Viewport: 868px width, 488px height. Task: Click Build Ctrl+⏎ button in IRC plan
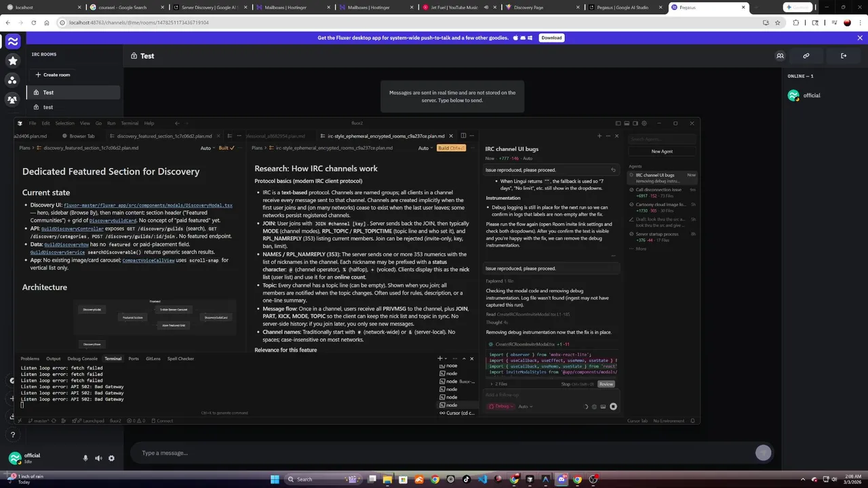coord(451,148)
